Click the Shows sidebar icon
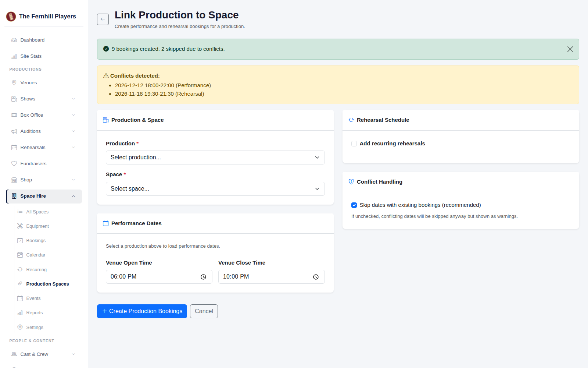The image size is (588, 368). [x=14, y=99]
